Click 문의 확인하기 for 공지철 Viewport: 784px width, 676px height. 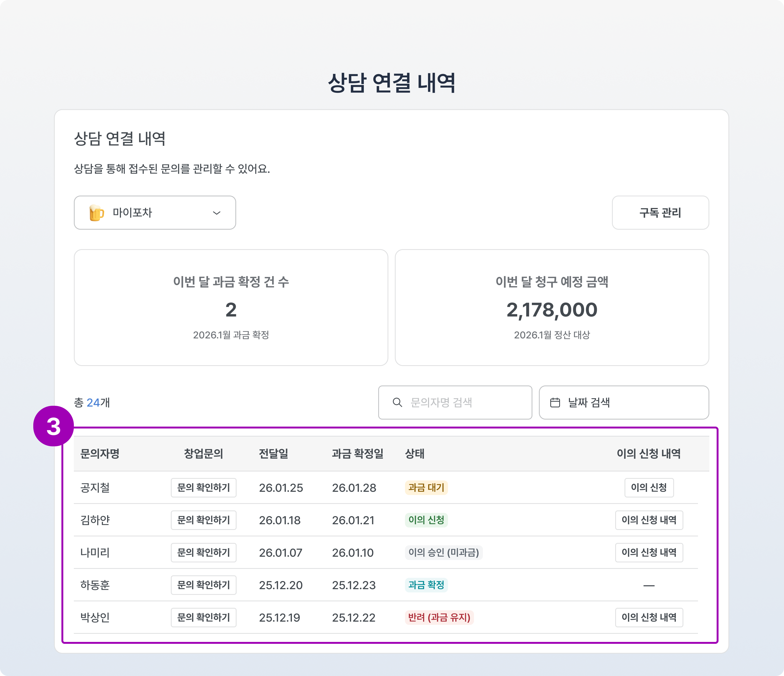click(203, 488)
